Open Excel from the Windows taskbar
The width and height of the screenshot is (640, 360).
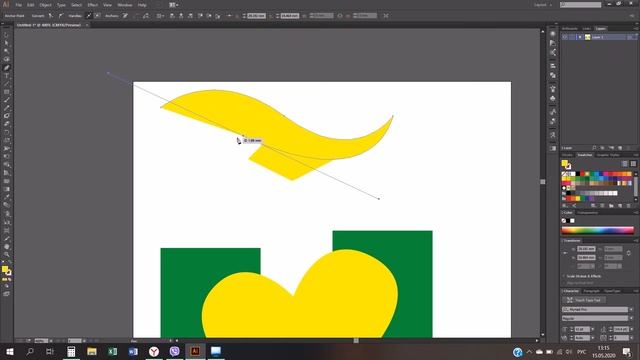(x=113, y=351)
